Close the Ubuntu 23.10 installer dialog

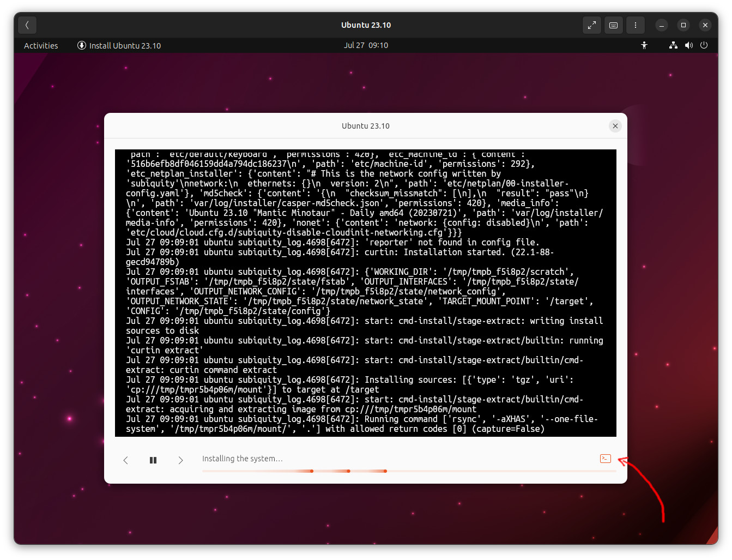point(615,126)
